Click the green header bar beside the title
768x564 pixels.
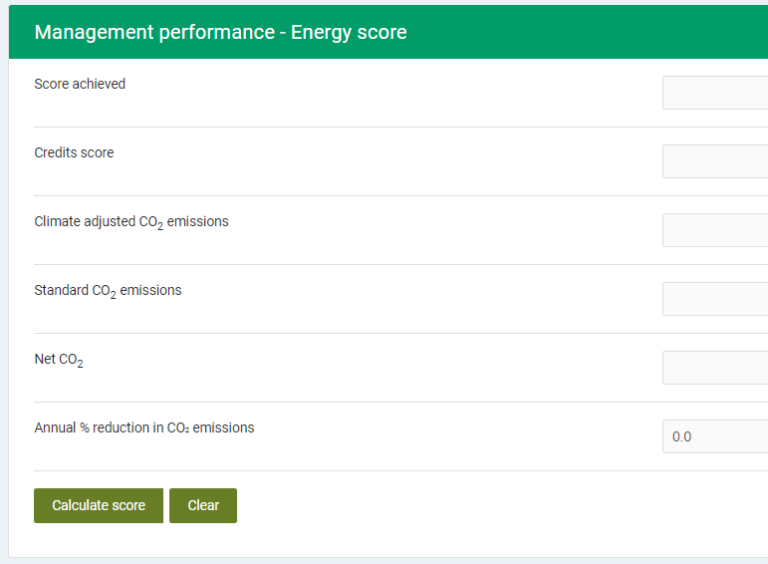[588, 32]
